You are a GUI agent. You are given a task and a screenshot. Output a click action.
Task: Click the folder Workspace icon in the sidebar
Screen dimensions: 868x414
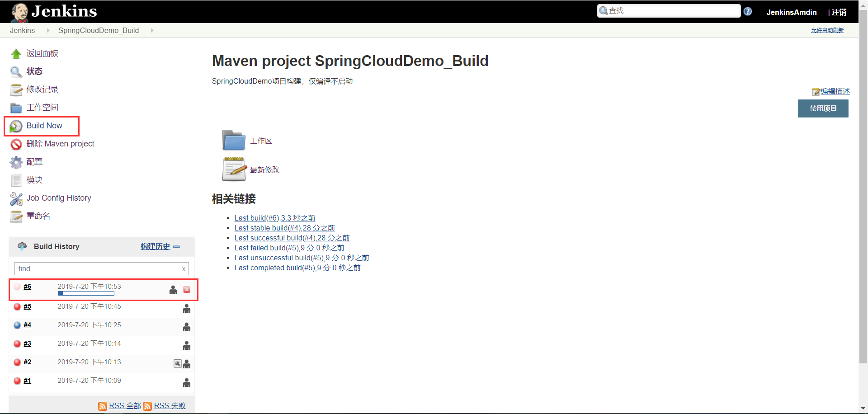tap(16, 108)
